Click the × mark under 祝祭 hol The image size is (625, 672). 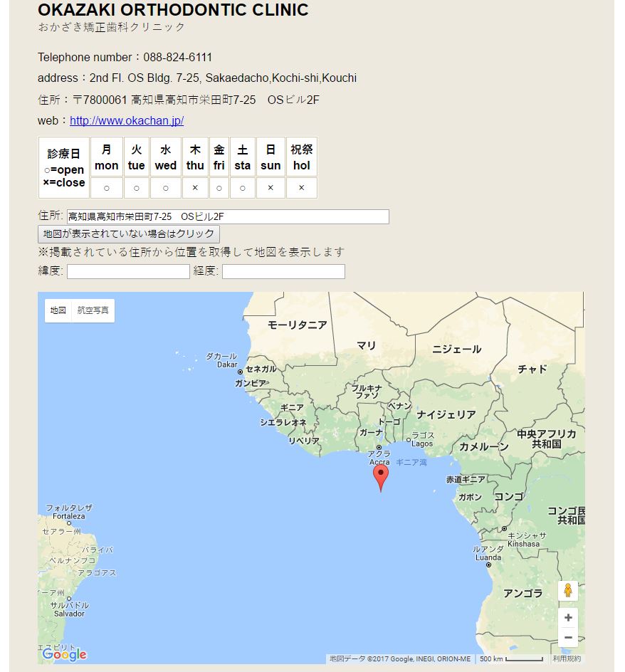302,187
